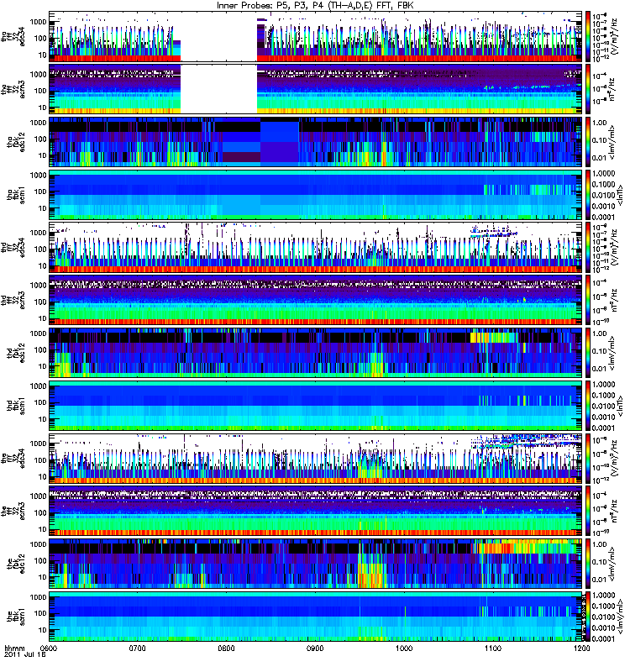Click the color bar of tha fbk scm1 panel
This screenshot has height=672, width=630.
[587, 195]
